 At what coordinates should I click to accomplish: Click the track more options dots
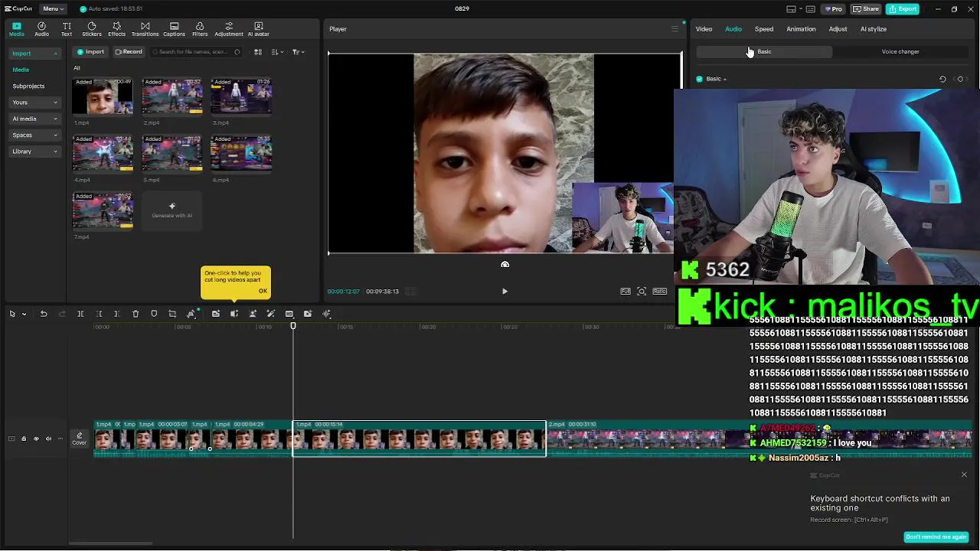tap(60, 439)
